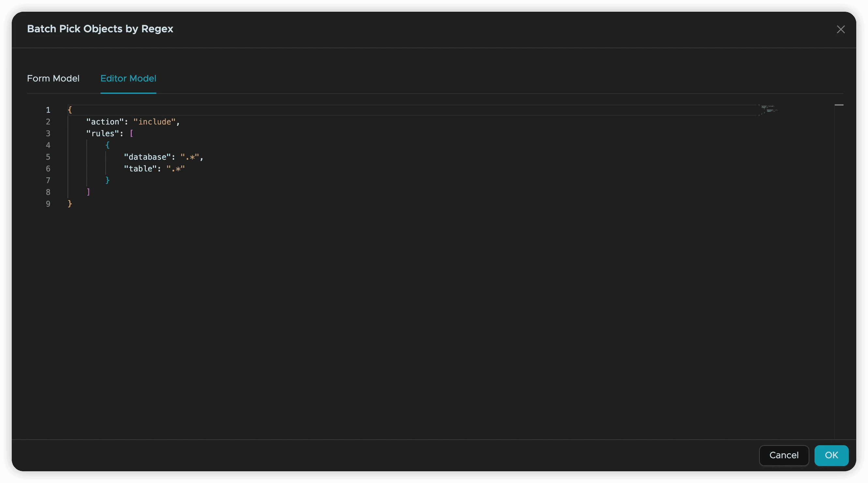The width and height of the screenshot is (868, 483).
Task: Place cursor in the "action" key
Action: coord(105,122)
